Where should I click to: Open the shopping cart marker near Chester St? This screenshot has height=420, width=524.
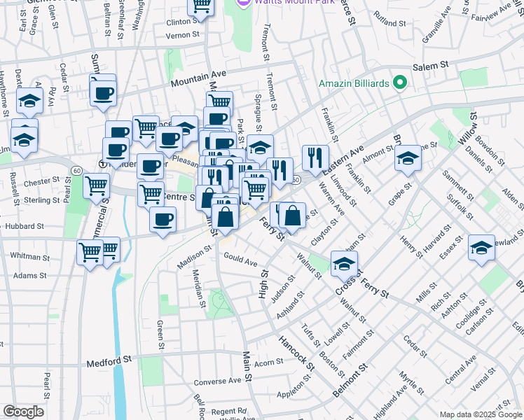pyautogui.click(x=97, y=188)
